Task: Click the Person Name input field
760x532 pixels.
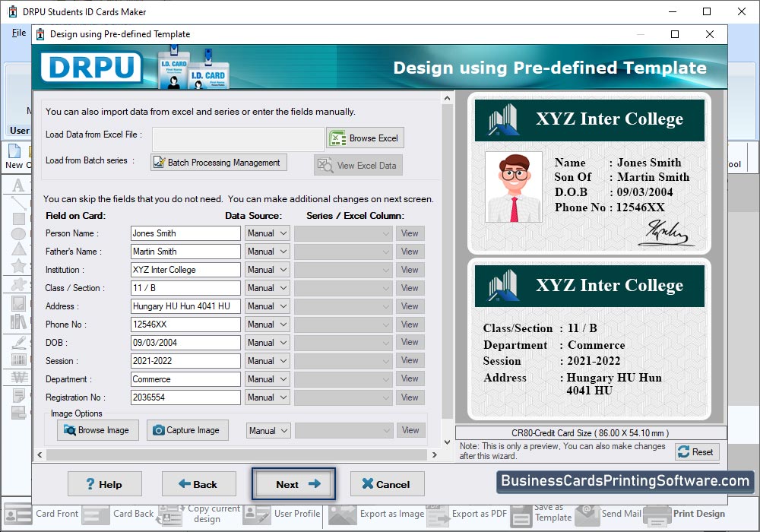Action: pos(185,233)
